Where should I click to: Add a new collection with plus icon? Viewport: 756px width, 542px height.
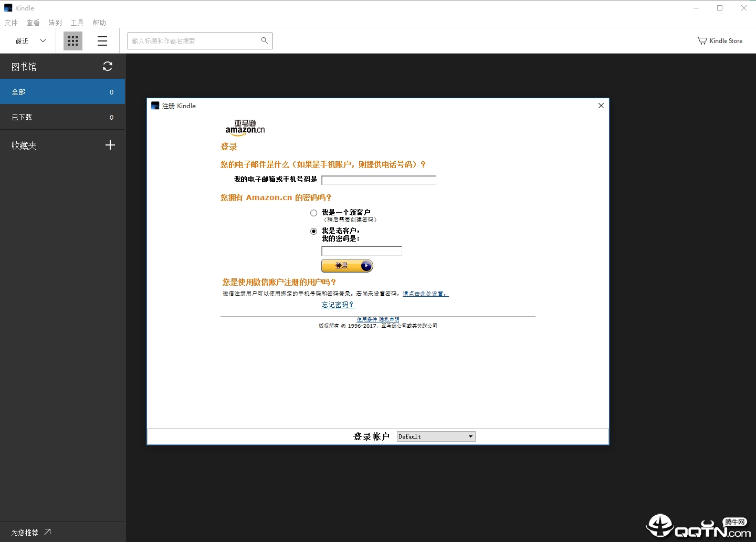click(110, 145)
